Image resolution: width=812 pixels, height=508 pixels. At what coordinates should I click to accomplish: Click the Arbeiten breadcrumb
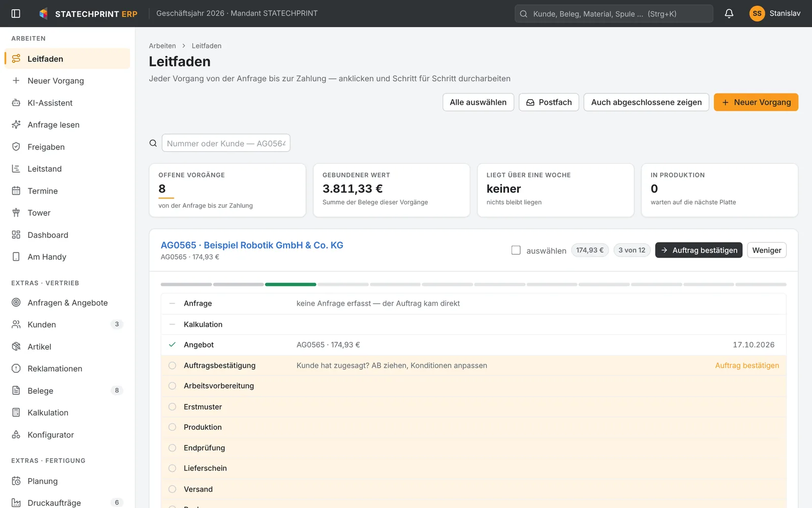pos(162,46)
